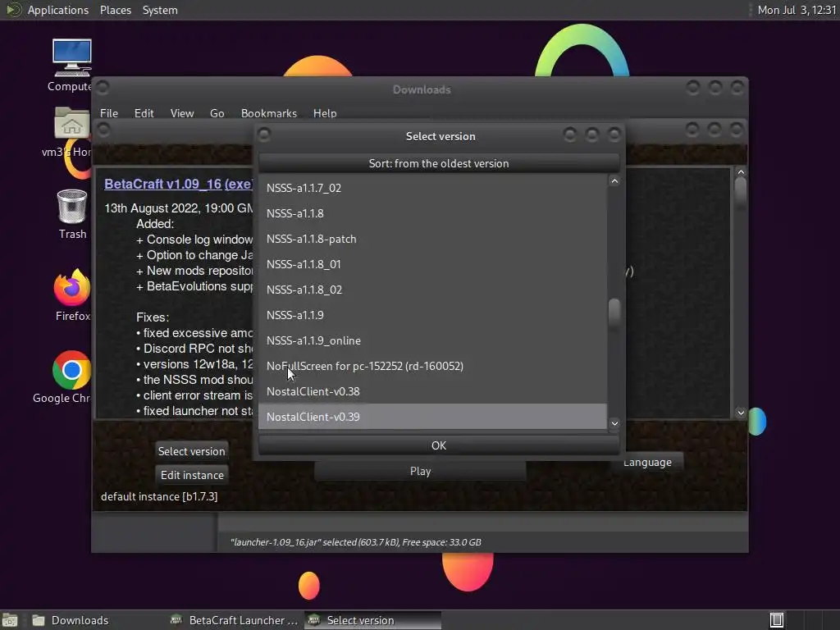
Task: Click version list scrollbar up arrow
Action: [614, 181]
